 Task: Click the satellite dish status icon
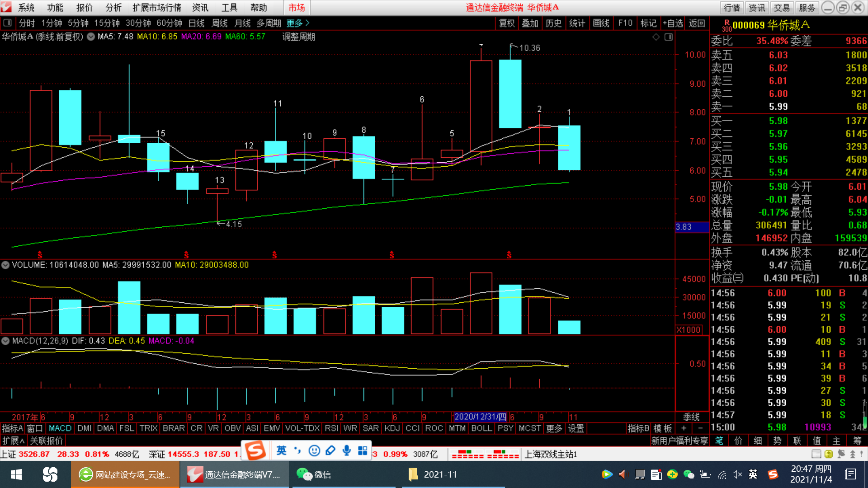(840, 454)
